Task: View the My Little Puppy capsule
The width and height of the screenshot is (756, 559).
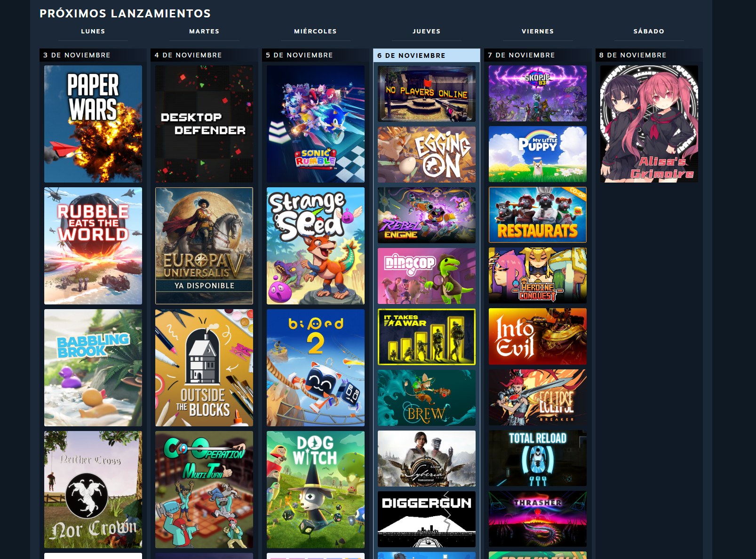Action: point(538,154)
